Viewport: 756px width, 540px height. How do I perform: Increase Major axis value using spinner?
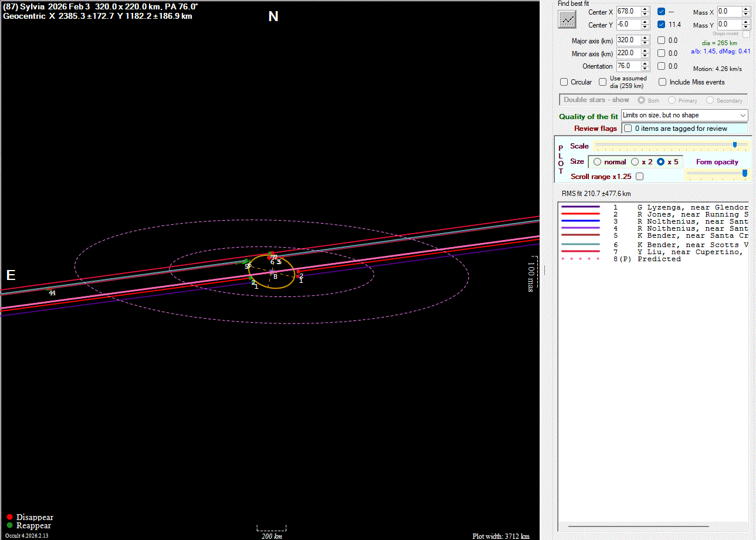click(x=645, y=38)
